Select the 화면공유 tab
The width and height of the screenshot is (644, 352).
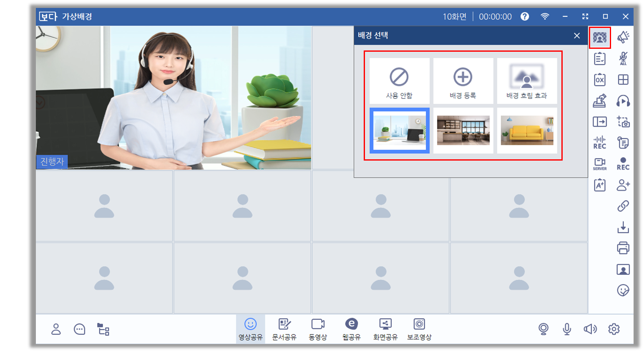pyautogui.click(x=385, y=329)
